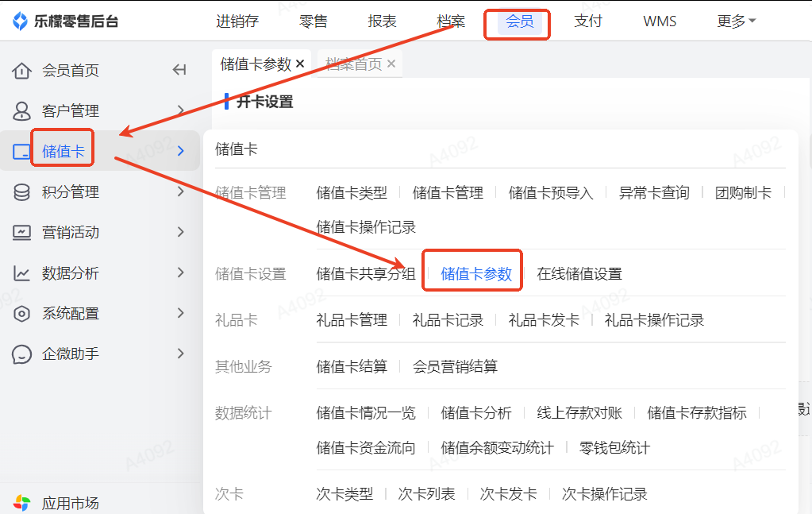Select the 会员 top menu
Image resolution: width=812 pixels, height=514 pixels.
[x=519, y=21]
